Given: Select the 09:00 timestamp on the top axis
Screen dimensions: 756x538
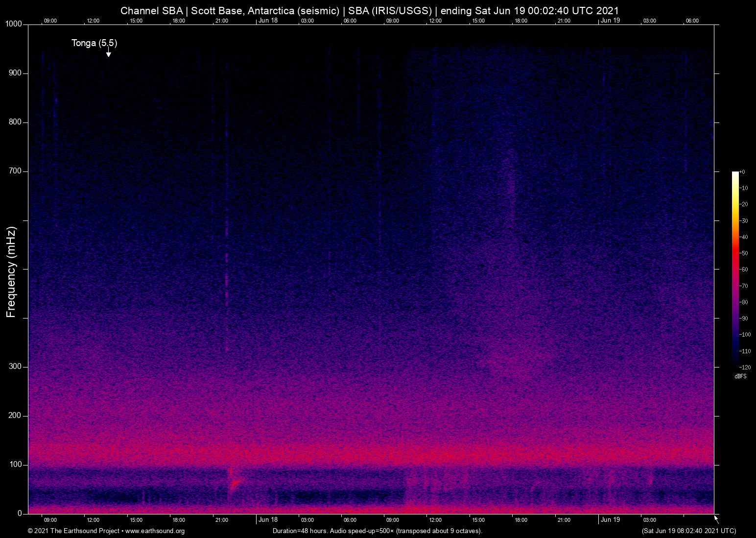Looking at the screenshot, I should click(x=50, y=21).
